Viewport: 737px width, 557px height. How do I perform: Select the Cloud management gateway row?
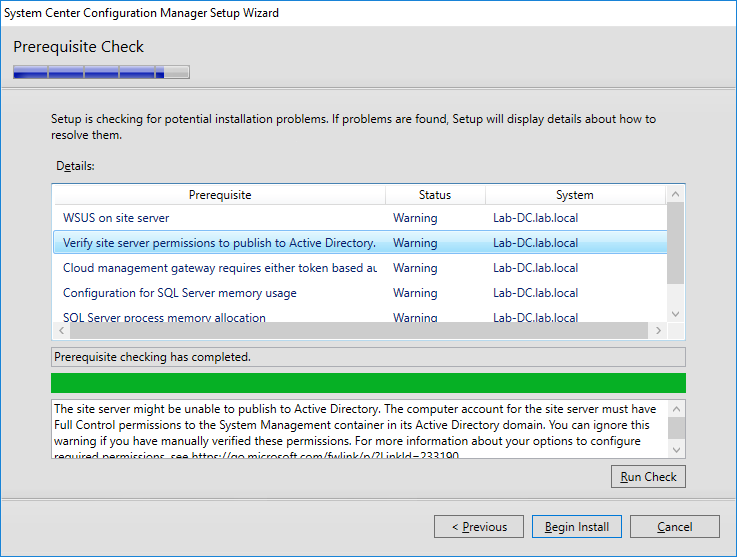coord(360,267)
